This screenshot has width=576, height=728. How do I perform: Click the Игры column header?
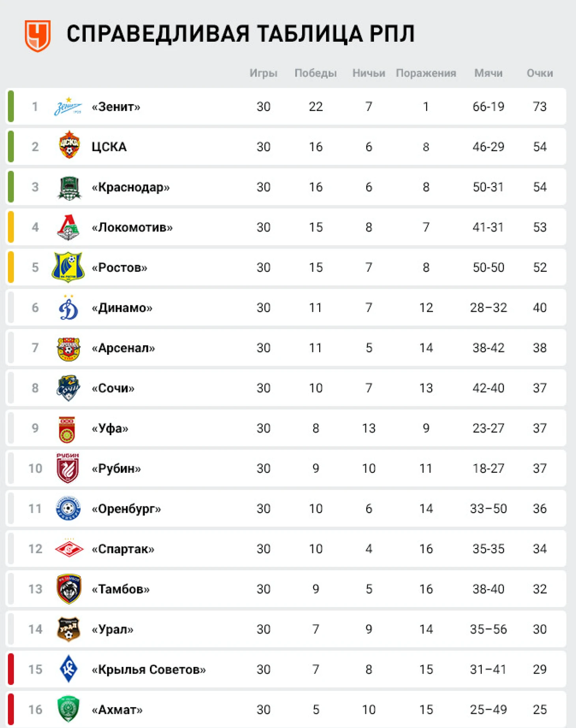(x=264, y=73)
